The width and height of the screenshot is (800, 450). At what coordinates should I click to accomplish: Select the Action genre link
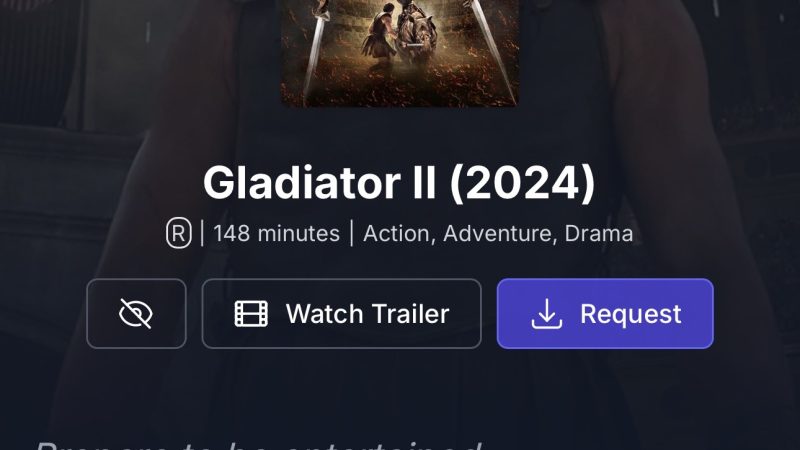398,234
